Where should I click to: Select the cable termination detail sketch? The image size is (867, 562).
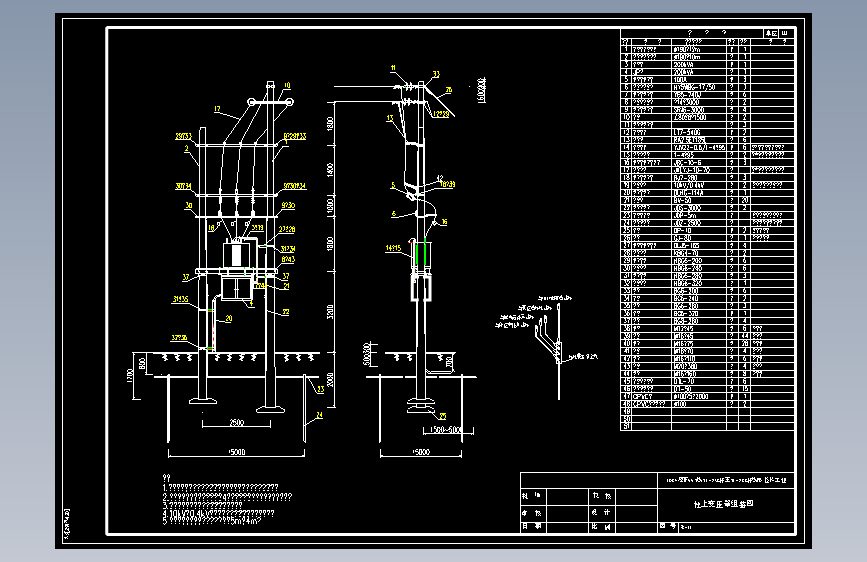tap(546, 346)
